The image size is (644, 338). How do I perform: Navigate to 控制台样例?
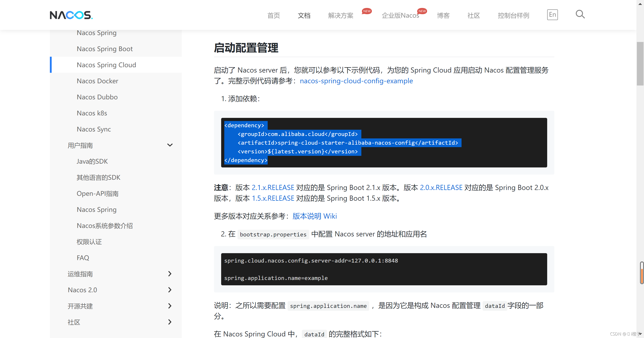coord(513,15)
